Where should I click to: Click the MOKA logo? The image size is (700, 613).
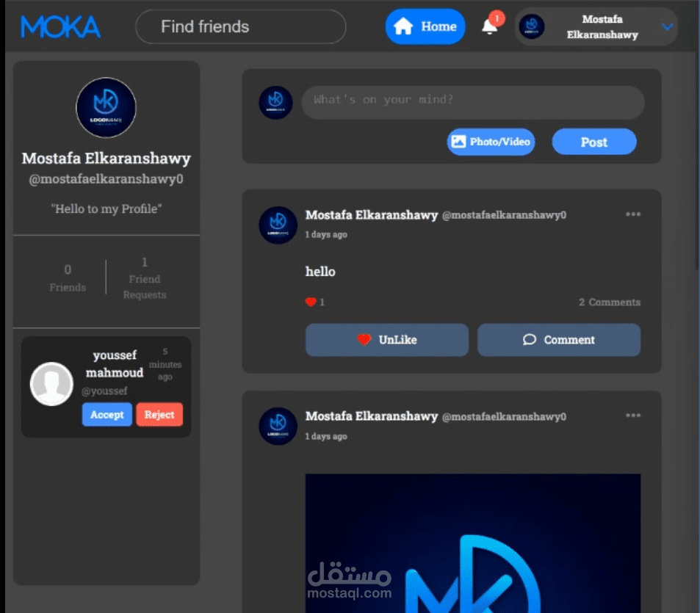[x=61, y=26]
